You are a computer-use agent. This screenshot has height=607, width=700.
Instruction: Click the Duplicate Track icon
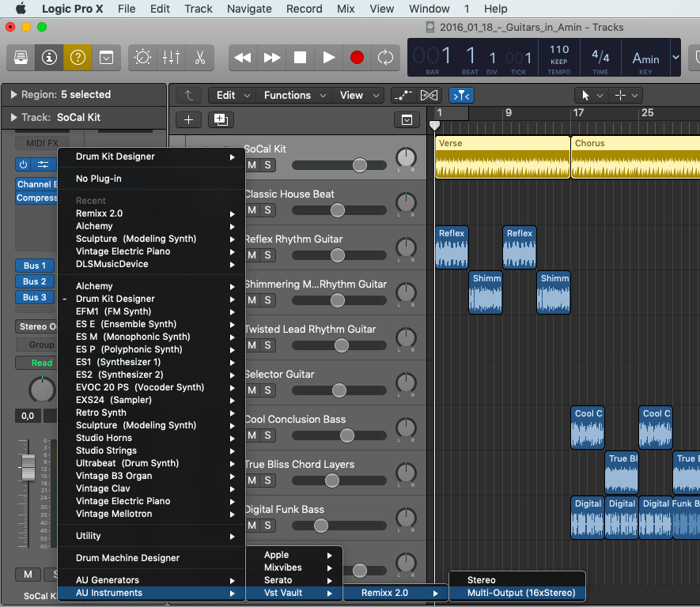pos(221,119)
